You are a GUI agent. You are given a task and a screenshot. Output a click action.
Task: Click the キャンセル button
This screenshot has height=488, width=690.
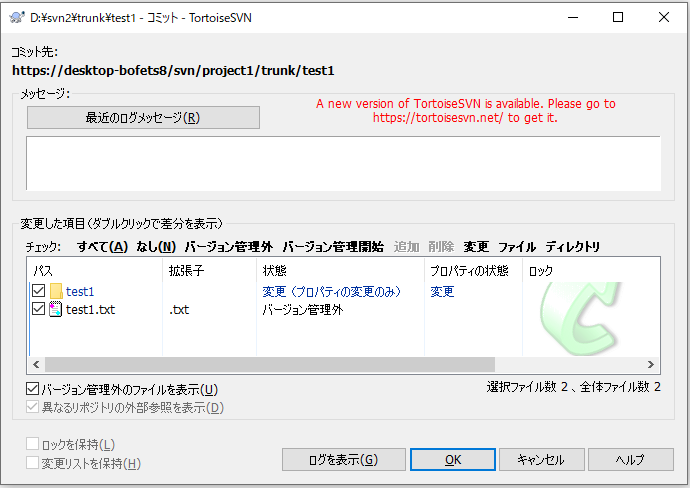tap(542, 460)
